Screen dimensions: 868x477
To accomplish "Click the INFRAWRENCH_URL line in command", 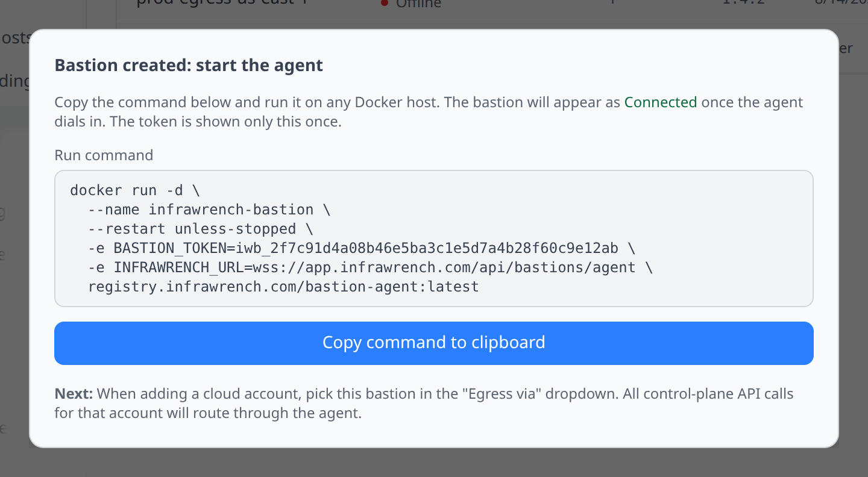I will click(370, 267).
